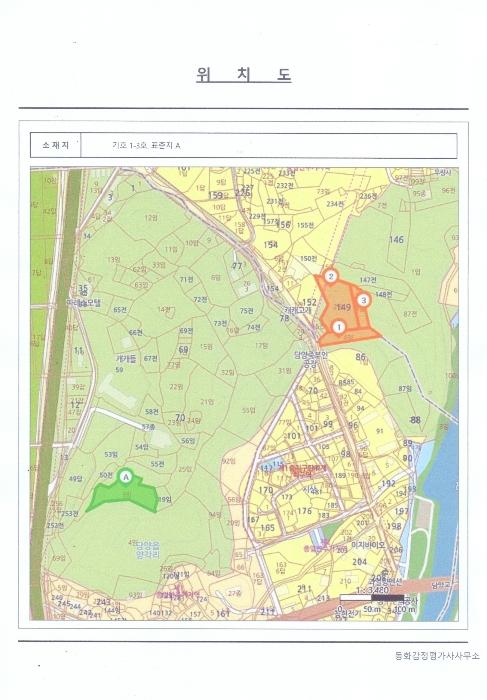Screen dimensions: 487x700
Task: Click the parcel label 65전
Action: coord(120,309)
